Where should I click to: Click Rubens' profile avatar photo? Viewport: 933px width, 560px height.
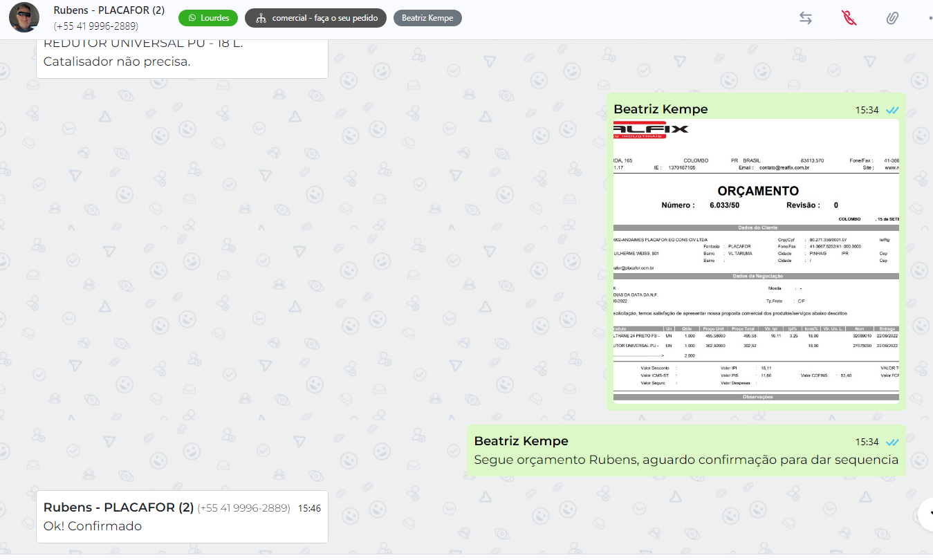24,18
